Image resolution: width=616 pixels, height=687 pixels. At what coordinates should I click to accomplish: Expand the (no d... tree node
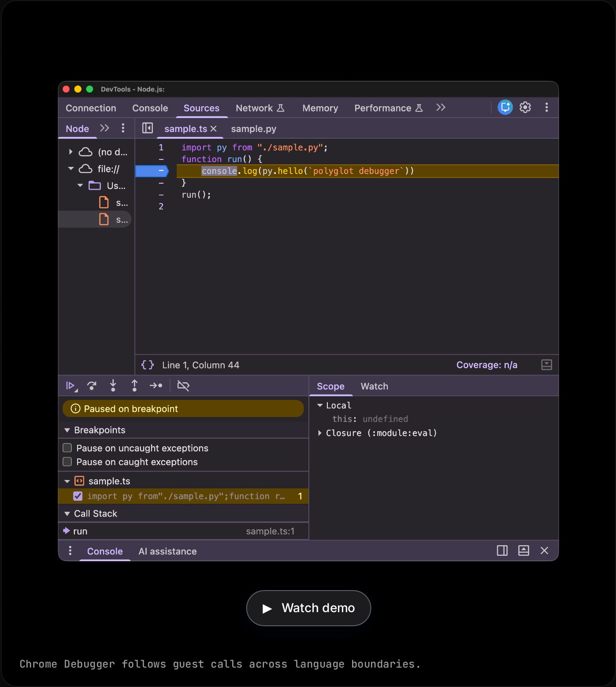click(71, 152)
